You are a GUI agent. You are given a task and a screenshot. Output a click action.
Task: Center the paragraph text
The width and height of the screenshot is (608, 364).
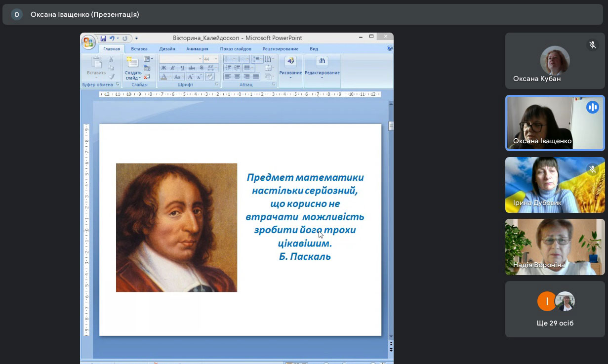click(x=237, y=77)
